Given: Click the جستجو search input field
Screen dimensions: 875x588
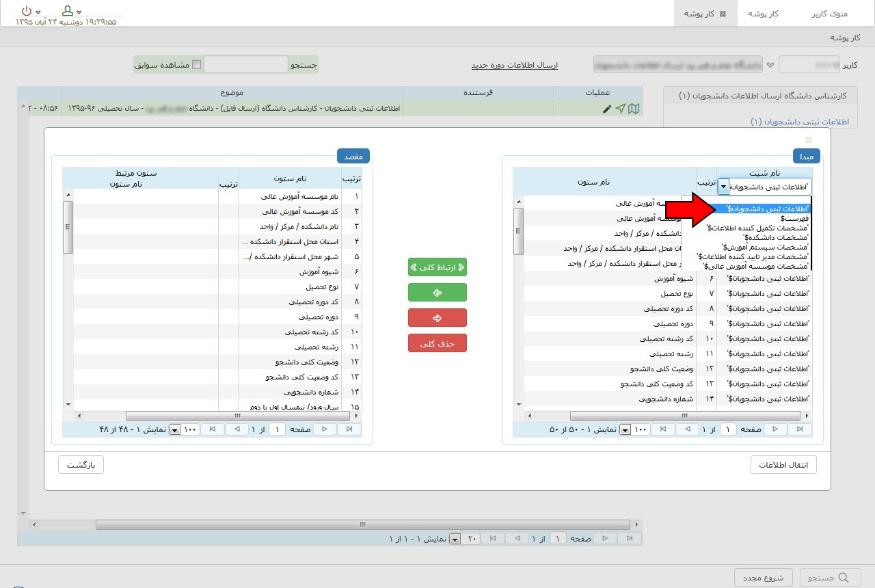Looking at the screenshot, I should pos(246,65).
